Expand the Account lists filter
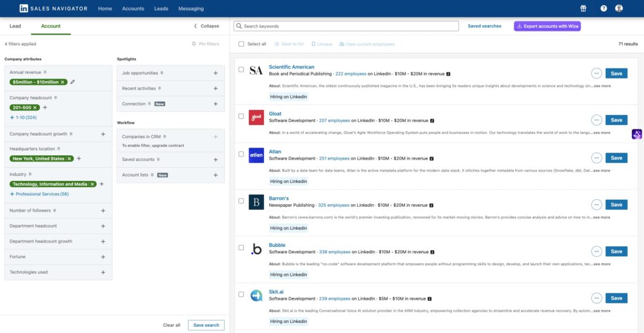This screenshot has height=333, width=644. (216, 175)
